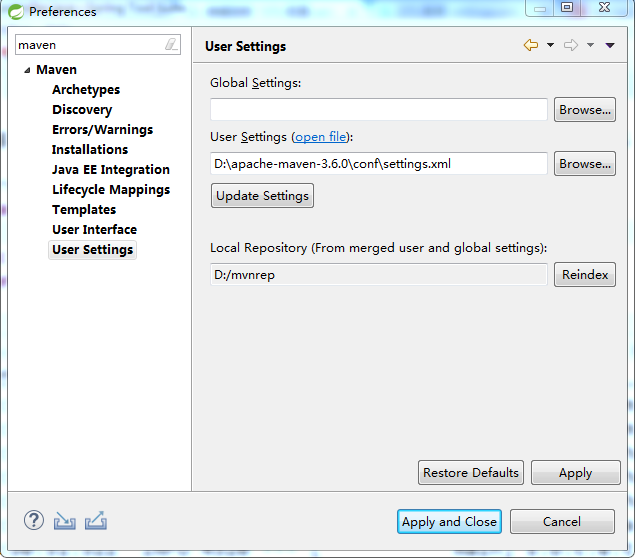Viewport: 635px width, 558px height.
Task: Open Archetypes preferences page
Action: tap(86, 89)
